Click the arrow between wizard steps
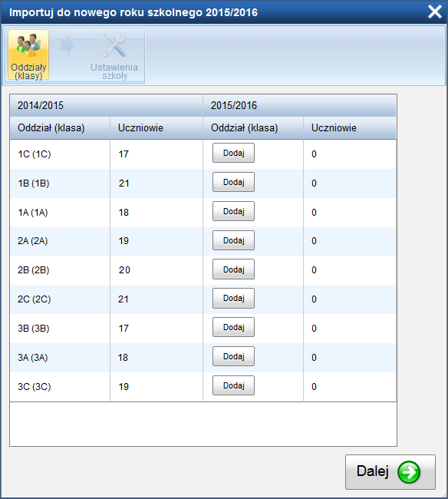 tap(67, 46)
